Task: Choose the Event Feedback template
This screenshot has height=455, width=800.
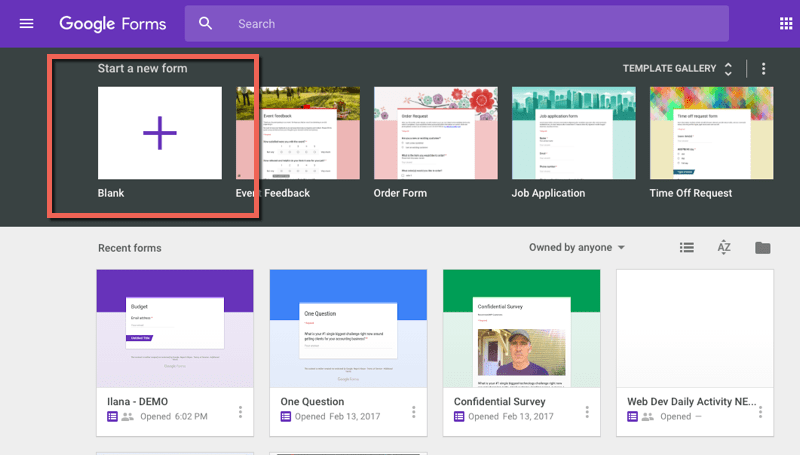Action: pos(297,133)
